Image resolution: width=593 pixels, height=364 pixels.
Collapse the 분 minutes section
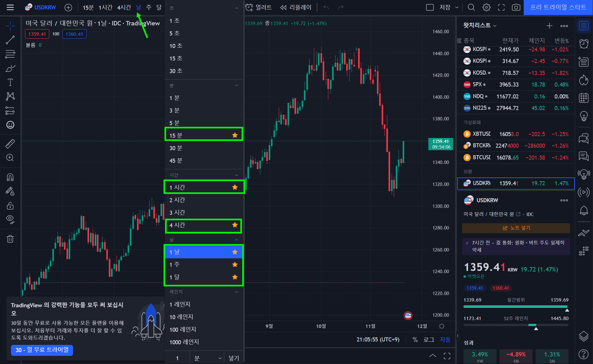(x=237, y=85)
